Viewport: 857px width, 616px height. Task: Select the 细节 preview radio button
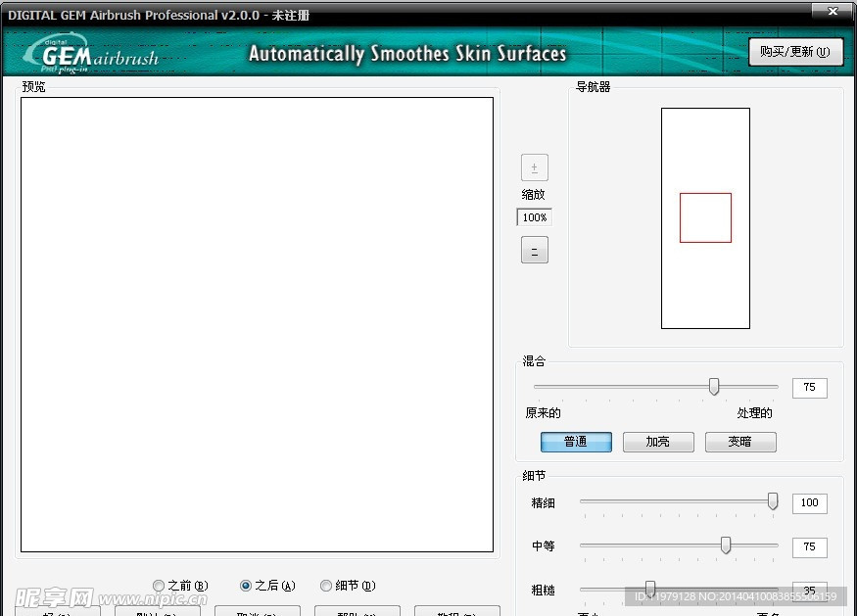(x=325, y=585)
